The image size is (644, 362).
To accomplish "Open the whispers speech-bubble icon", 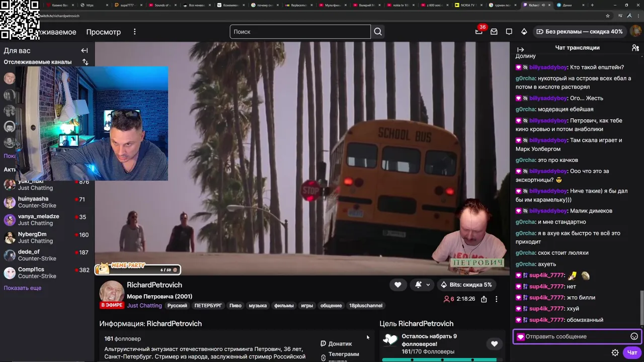I will [x=509, y=31].
